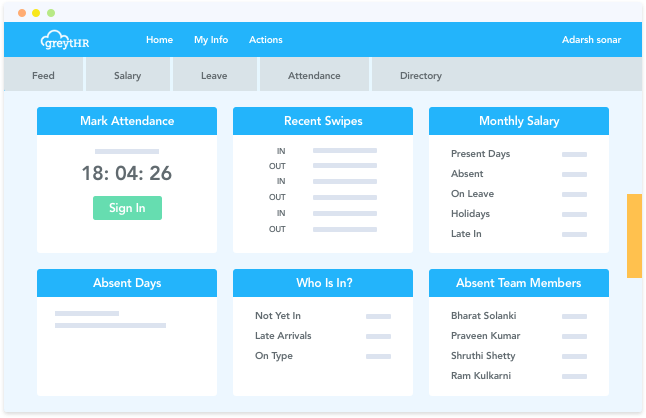
Task: Switch to the Leave tab
Action: [x=214, y=76]
